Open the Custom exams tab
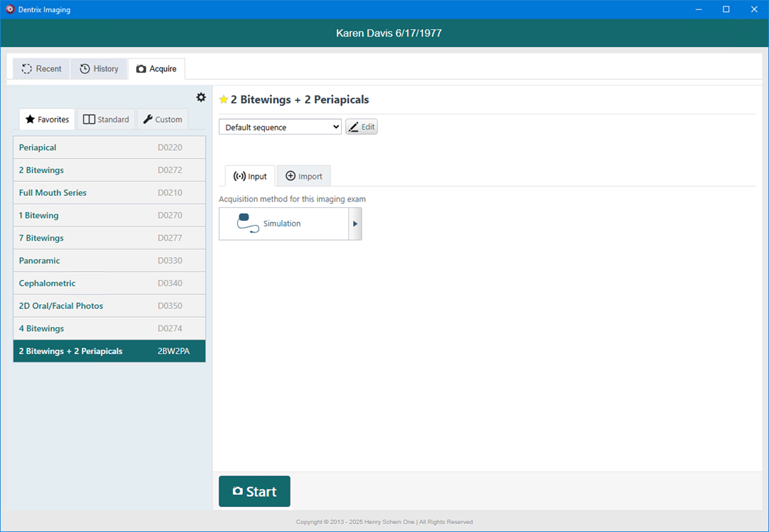The width and height of the screenshot is (769, 532). [x=162, y=120]
